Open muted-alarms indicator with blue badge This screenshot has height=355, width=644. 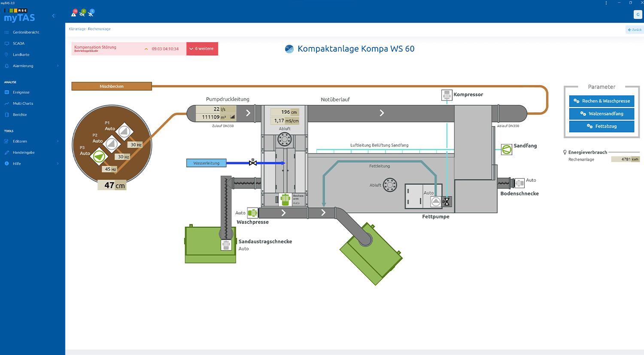tap(91, 13)
